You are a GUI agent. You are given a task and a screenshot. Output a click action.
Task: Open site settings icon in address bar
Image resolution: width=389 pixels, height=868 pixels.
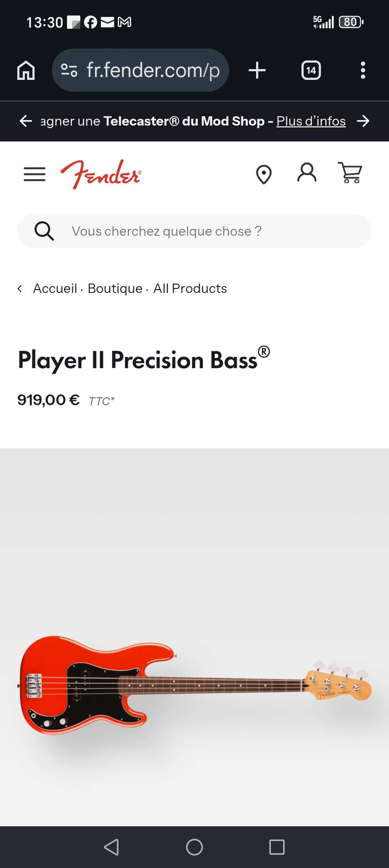pos(69,70)
